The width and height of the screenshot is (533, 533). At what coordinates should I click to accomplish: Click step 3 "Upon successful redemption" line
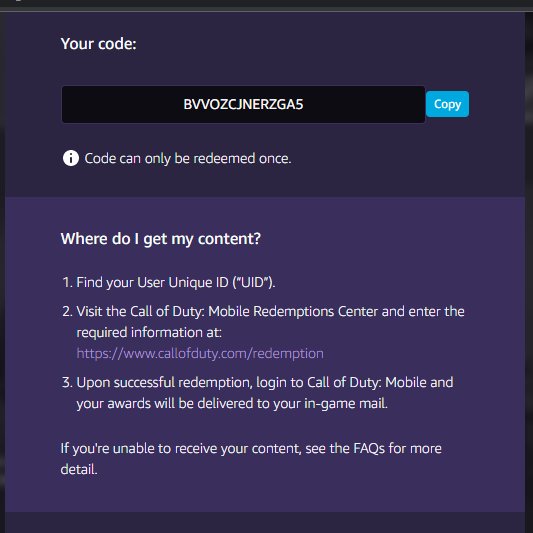click(258, 382)
